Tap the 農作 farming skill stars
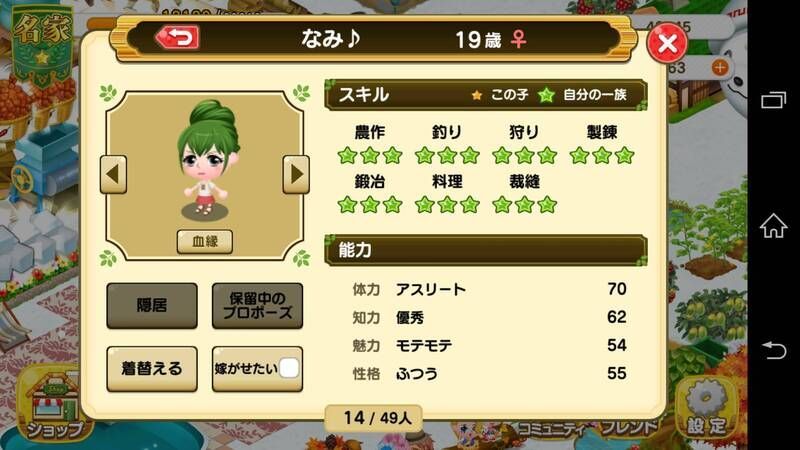 pos(370,156)
